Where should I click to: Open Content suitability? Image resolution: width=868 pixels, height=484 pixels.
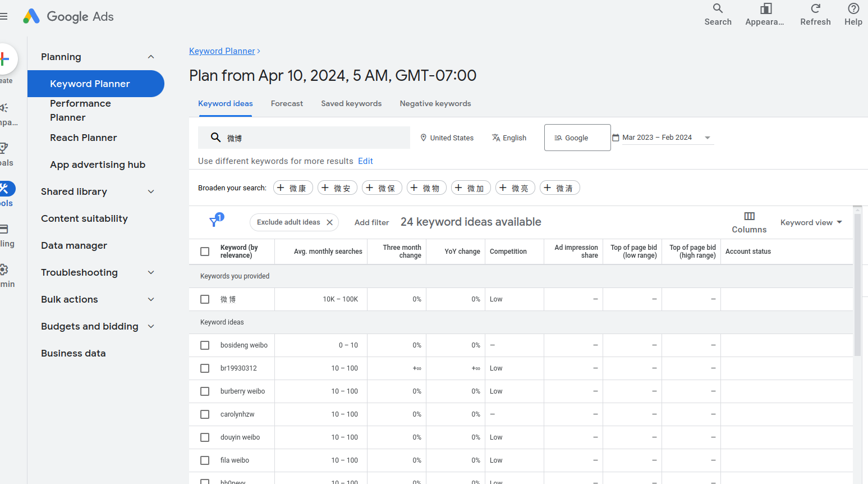(84, 218)
